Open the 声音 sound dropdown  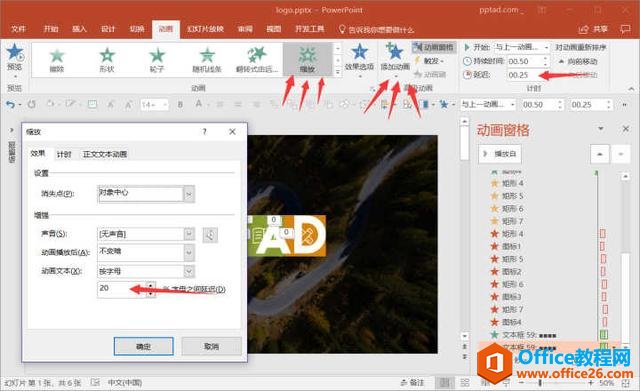click(x=189, y=234)
